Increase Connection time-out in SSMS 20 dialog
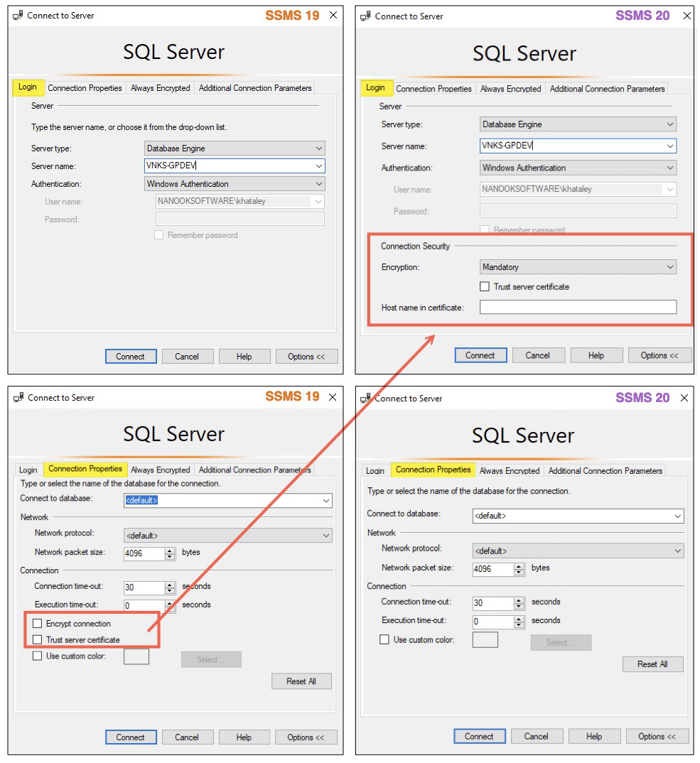 tap(519, 600)
